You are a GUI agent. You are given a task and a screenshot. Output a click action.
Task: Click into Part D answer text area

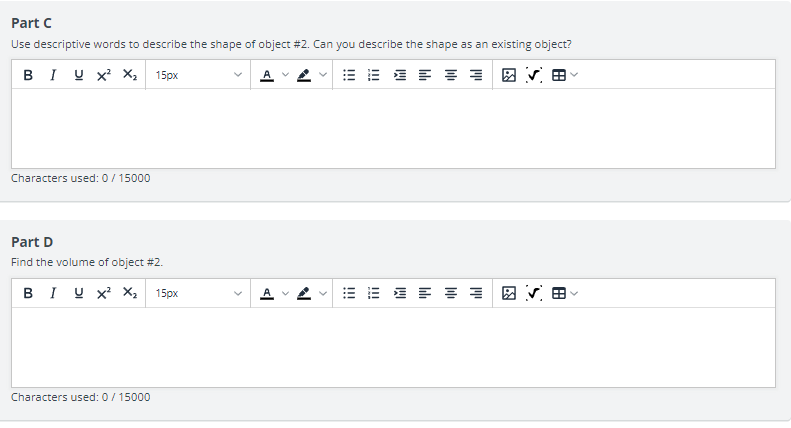(x=393, y=347)
